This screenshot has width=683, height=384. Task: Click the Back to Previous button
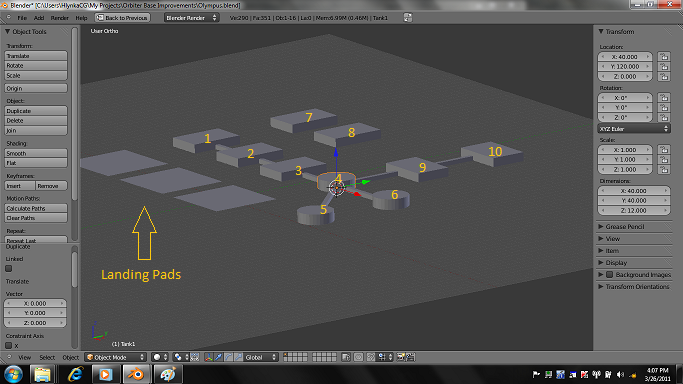tap(122, 18)
